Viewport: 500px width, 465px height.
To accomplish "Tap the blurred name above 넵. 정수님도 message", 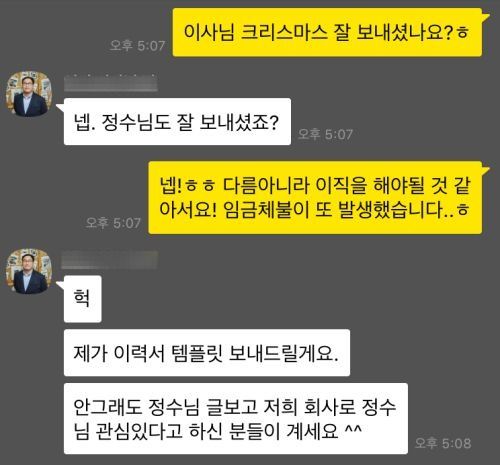I will click(x=111, y=83).
